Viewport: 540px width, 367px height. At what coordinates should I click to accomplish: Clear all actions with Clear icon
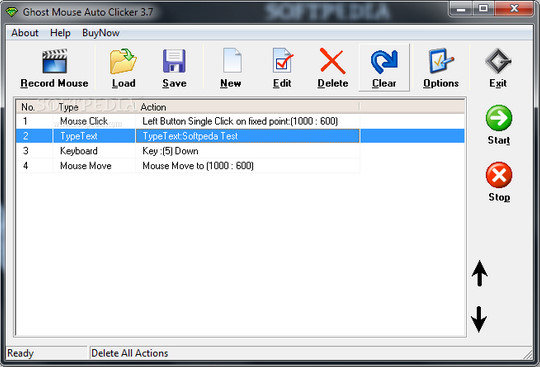point(384,61)
